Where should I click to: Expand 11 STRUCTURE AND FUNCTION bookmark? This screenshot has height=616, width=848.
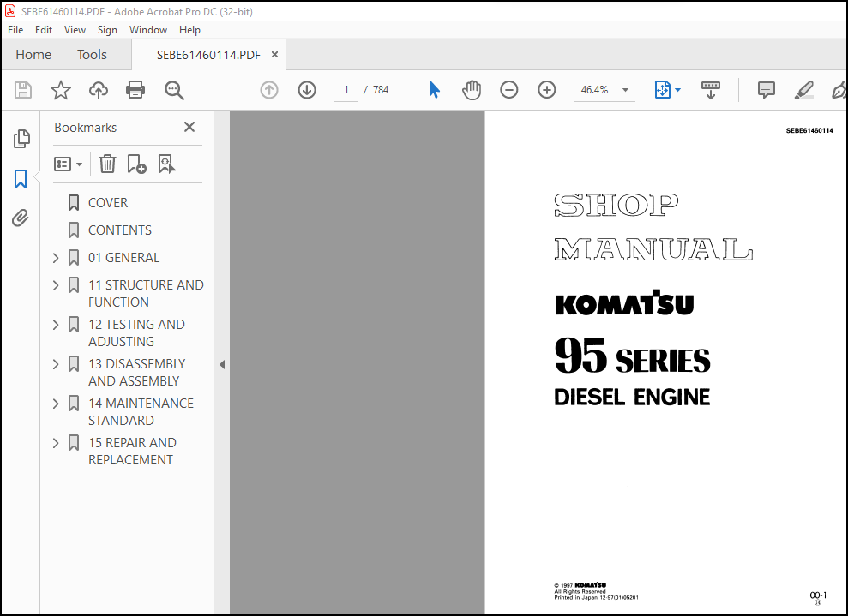[x=56, y=284]
